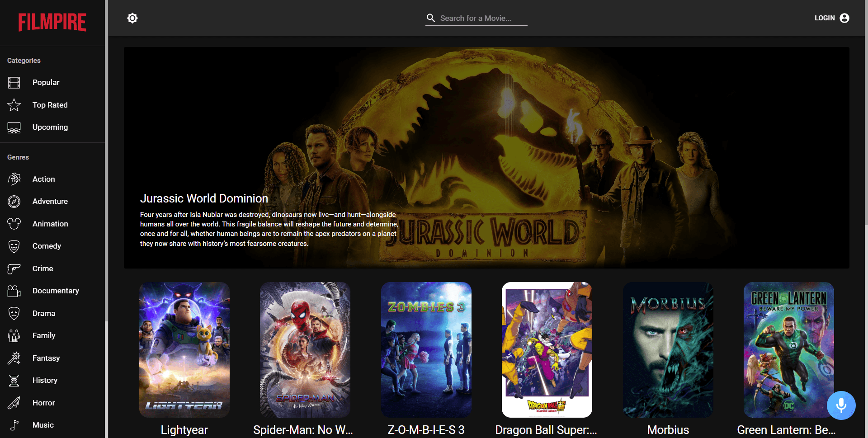This screenshot has height=438, width=868.
Task: Open the Morbius movie poster
Action: tap(668, 350)
